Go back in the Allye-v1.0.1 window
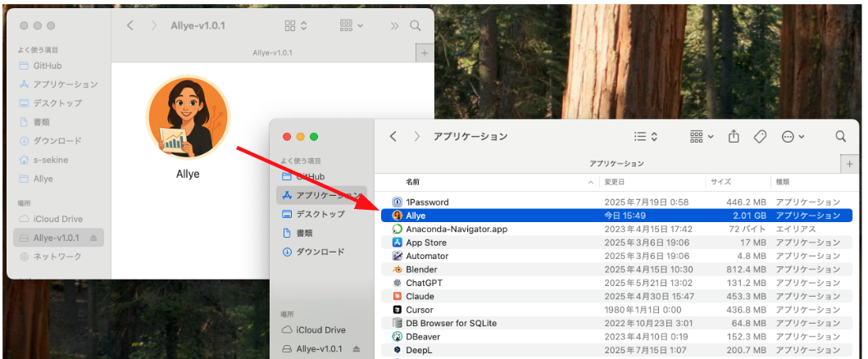 click(130, 25)
